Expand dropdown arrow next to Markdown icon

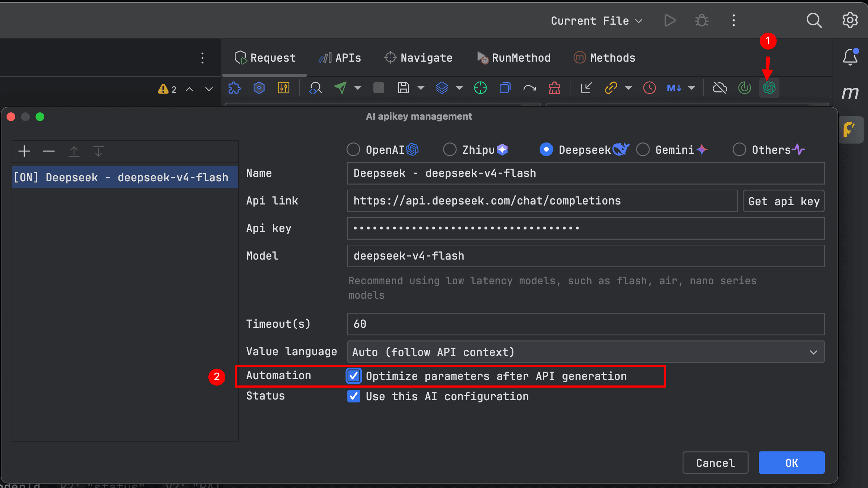coord(692,88)
